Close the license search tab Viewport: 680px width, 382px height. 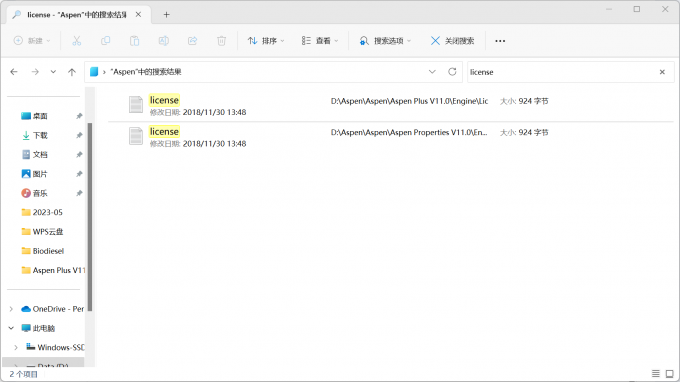(138, 15)
